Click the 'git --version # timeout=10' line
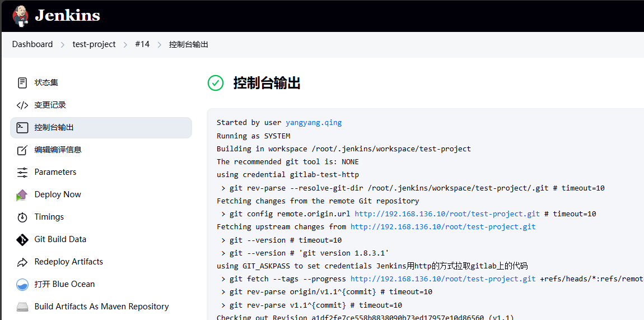This screenshot has height=320, width=644. tap(281, 240)
